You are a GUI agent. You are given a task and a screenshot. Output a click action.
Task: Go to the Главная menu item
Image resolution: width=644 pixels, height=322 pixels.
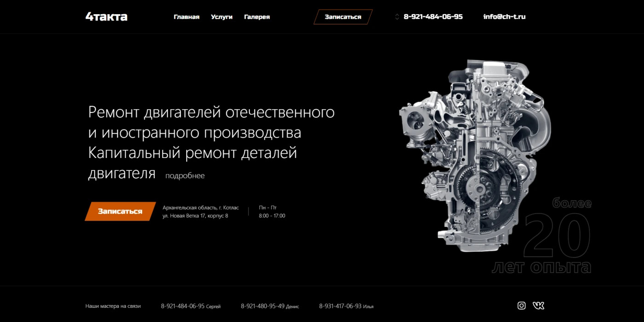(186, 17)
